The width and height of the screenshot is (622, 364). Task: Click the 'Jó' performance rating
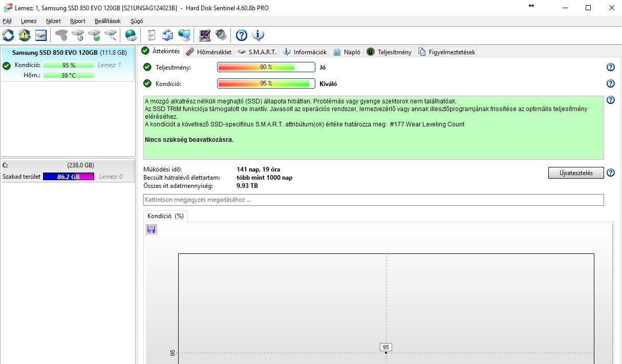click(x=323, y=68)
